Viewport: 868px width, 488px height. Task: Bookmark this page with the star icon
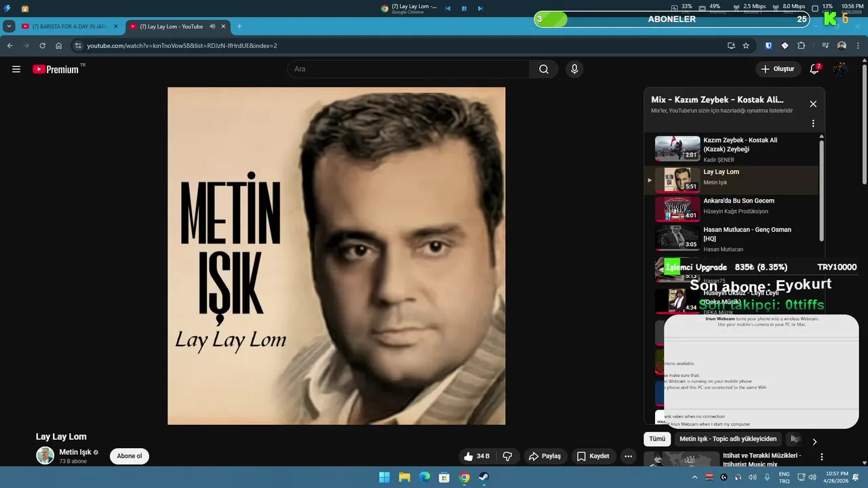tap(746, 45)
